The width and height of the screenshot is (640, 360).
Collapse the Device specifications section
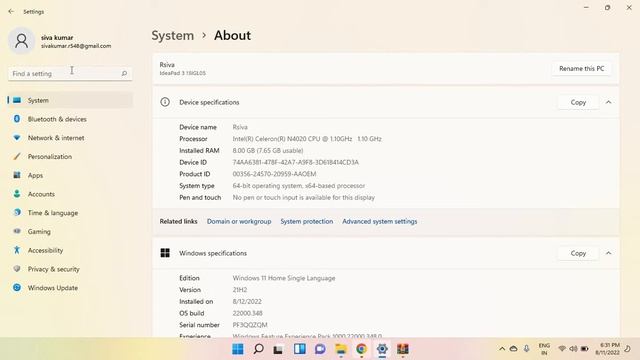click(608, 102)
